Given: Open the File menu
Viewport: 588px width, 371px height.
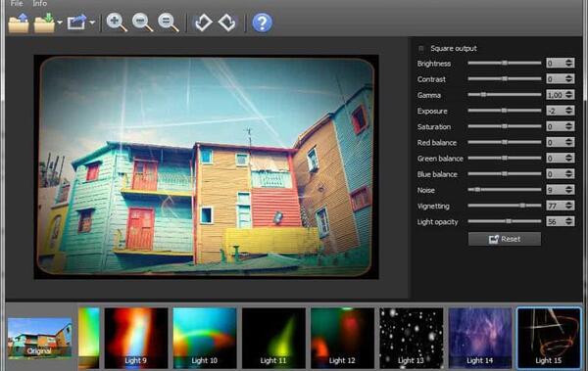Looking at the screenshot, I should tap(17, 3).
